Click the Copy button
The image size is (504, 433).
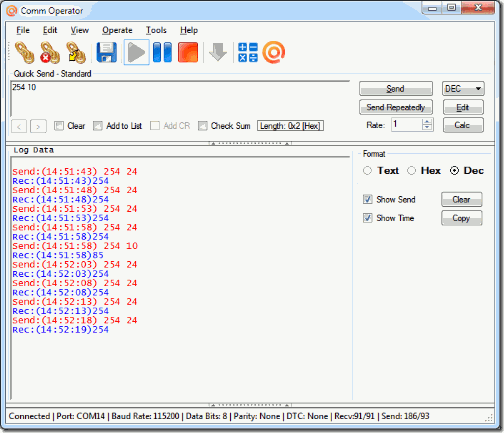click(461, 218)
